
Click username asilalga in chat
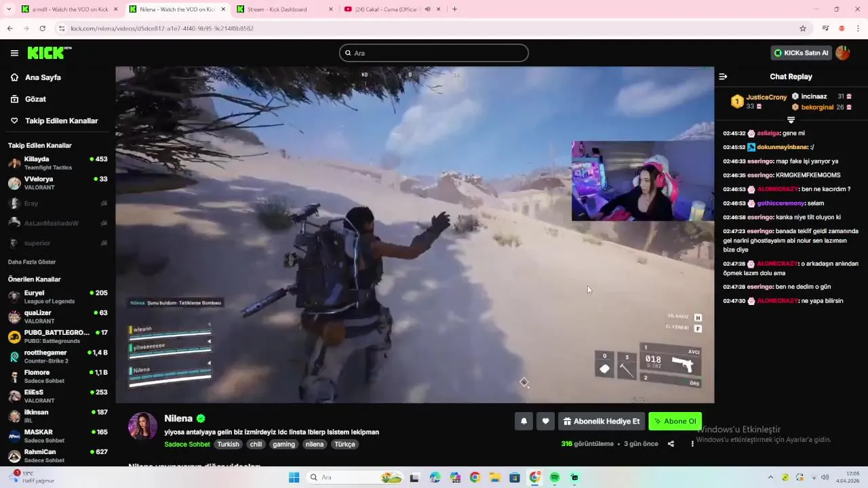click(768, 134)
